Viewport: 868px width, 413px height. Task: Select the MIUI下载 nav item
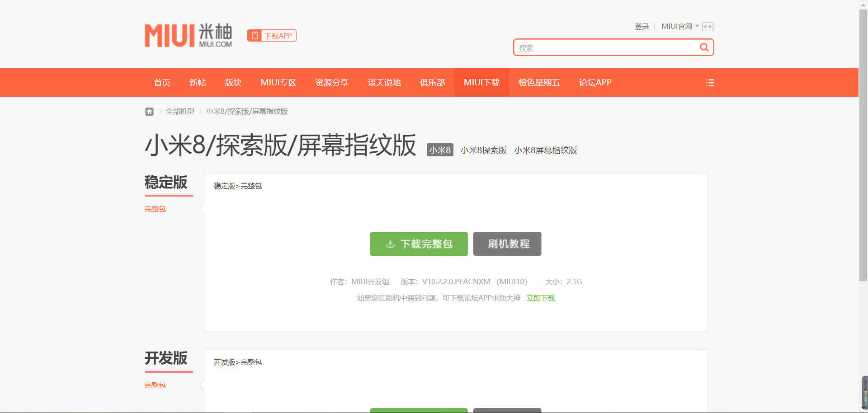(481, 83)
